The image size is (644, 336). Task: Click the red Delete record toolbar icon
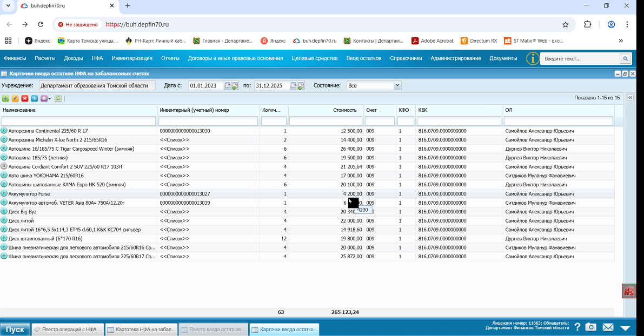click(x=25, y=98)
